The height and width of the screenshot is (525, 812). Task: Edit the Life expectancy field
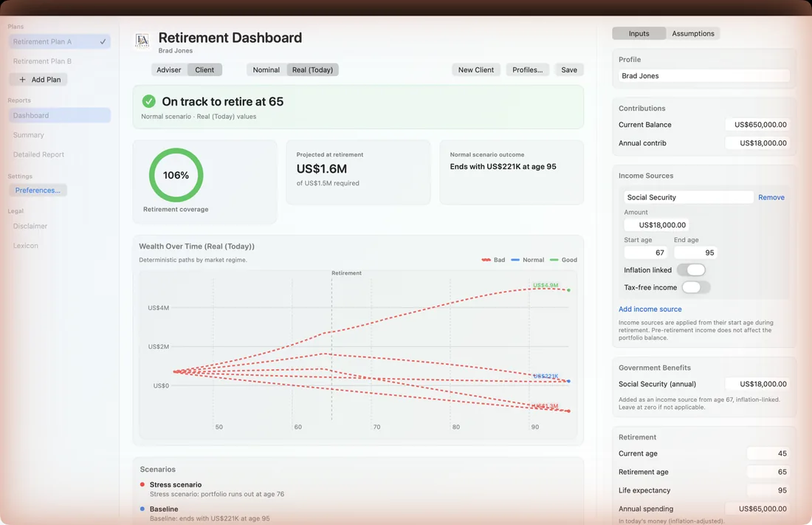click(768, 490)
